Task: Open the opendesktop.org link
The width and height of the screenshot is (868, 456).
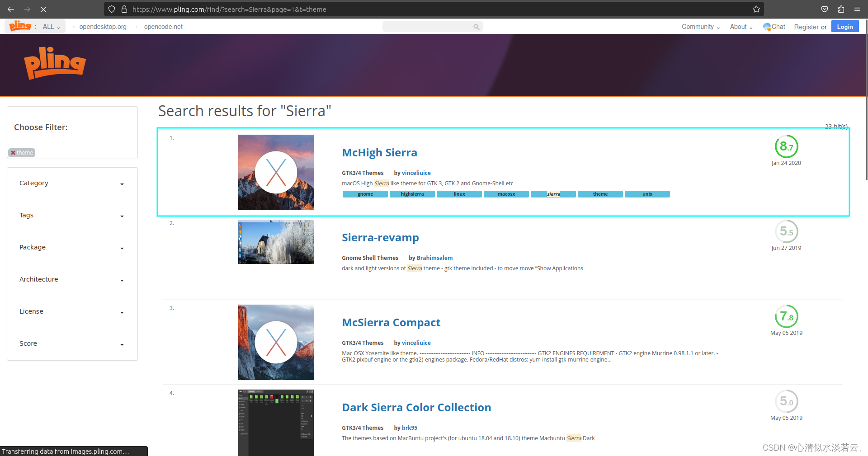Action: coord(103,27)
